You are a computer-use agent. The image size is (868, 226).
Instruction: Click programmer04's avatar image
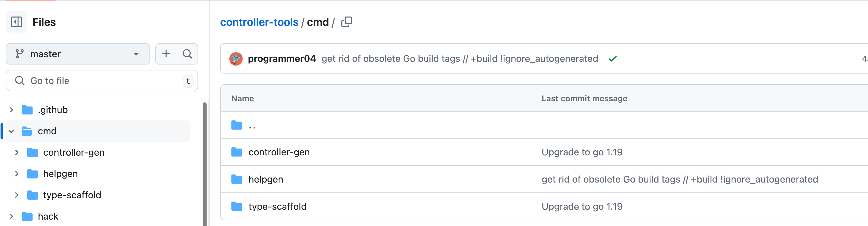click(x=236, y=59)
